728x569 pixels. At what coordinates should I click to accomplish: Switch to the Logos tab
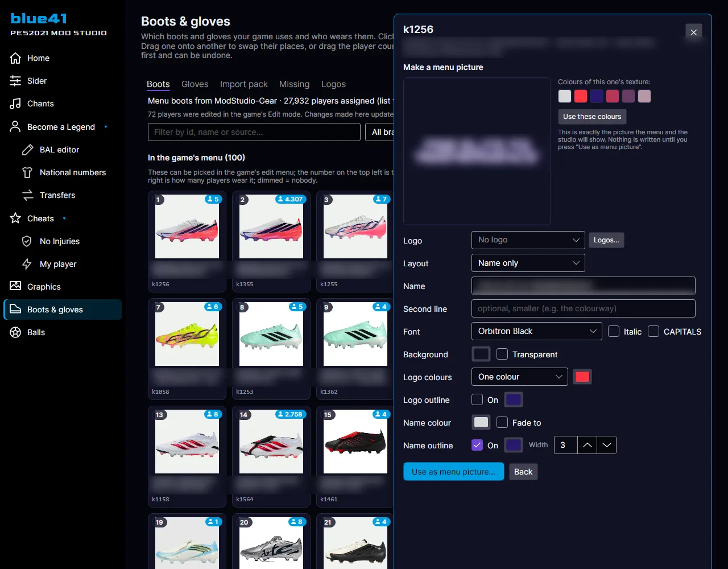point(333,84)
